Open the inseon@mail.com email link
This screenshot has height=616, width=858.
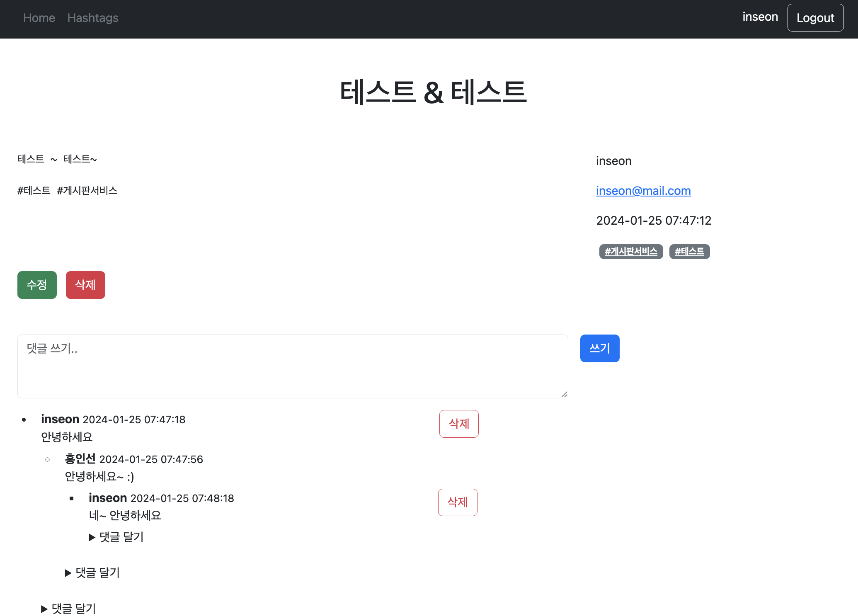tap(643, 191)
